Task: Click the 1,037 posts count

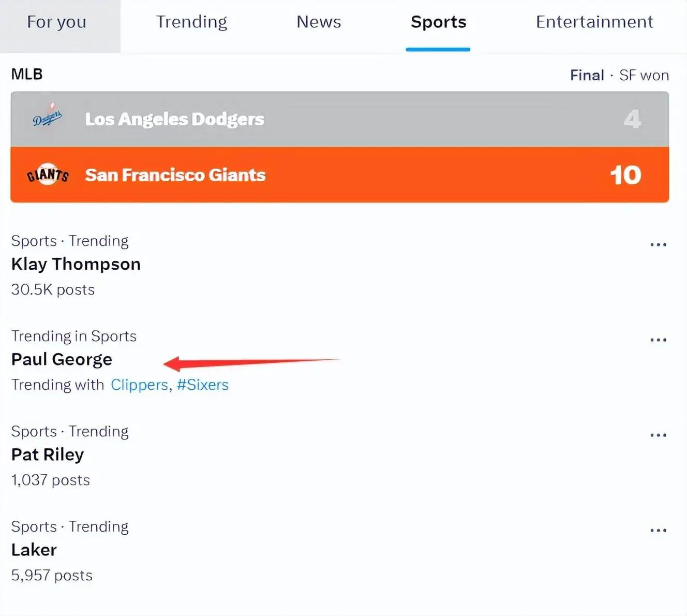Action: (x=51, y=480)
